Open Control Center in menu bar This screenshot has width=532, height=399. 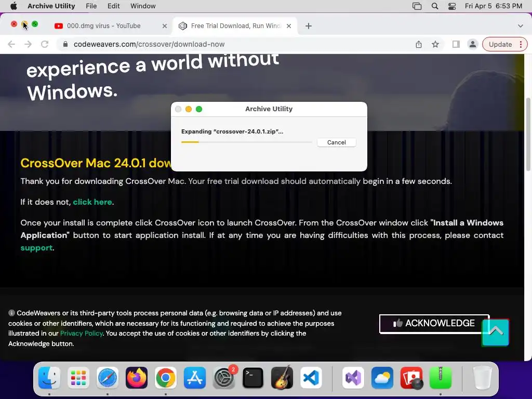point(452,6)
